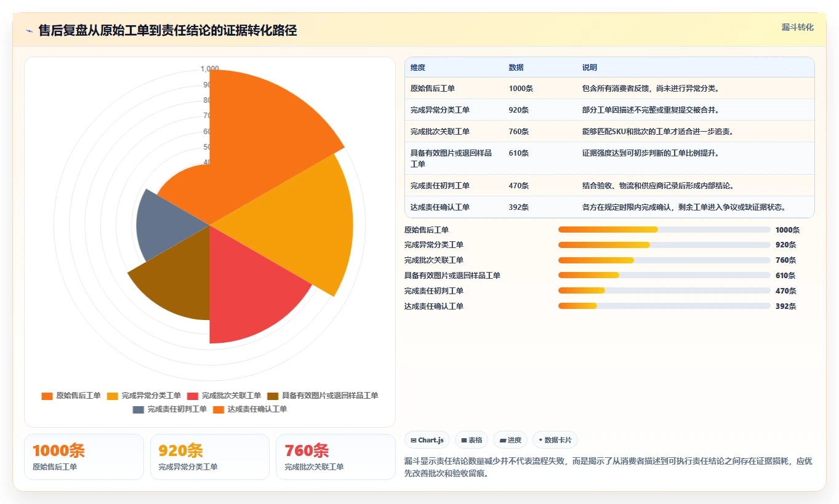
Task: Toggle the 原始售后工单 legend item
Action: pyautogui.click(x=71, y=396)
